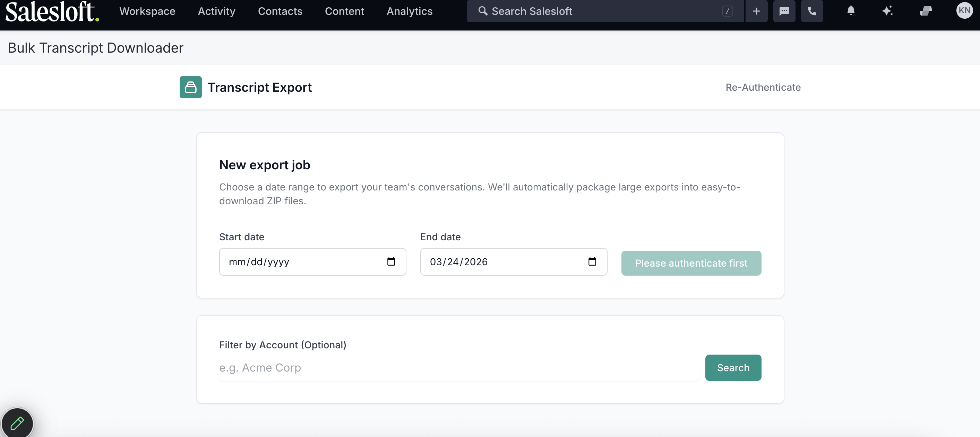Open the messages chat bubble icon
Screen dimensions: 980x437
(x=784, y=11)
